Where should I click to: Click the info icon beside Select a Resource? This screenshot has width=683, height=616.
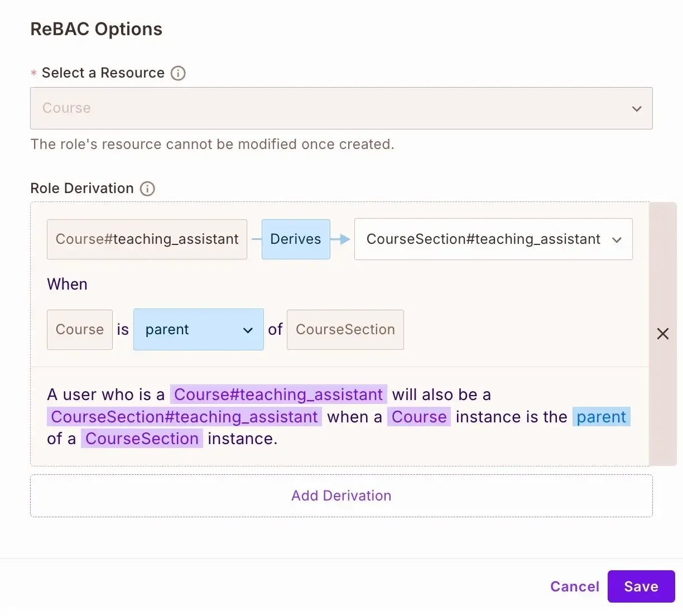178,73
